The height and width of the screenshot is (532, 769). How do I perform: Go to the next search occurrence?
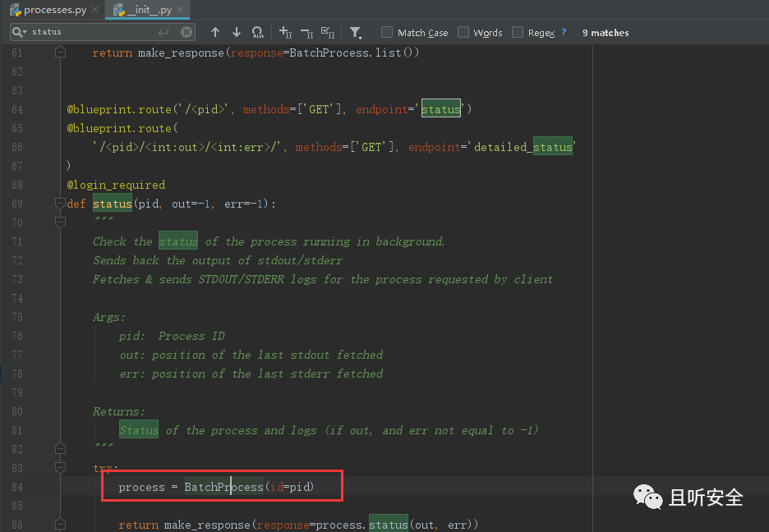coord(237,32)
